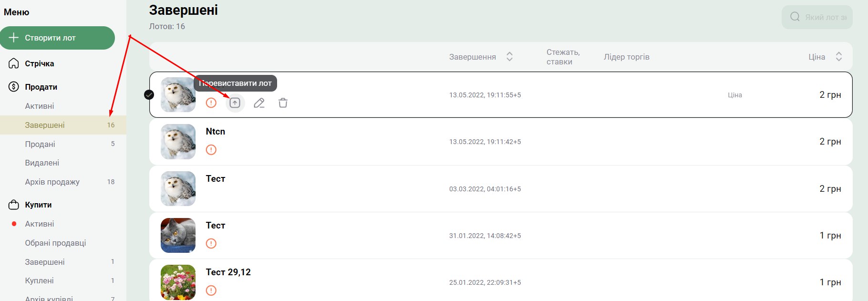Sort lots by Завершення column arrows
This screenshot has height=301, width=868.
click(x=509, y=57)
